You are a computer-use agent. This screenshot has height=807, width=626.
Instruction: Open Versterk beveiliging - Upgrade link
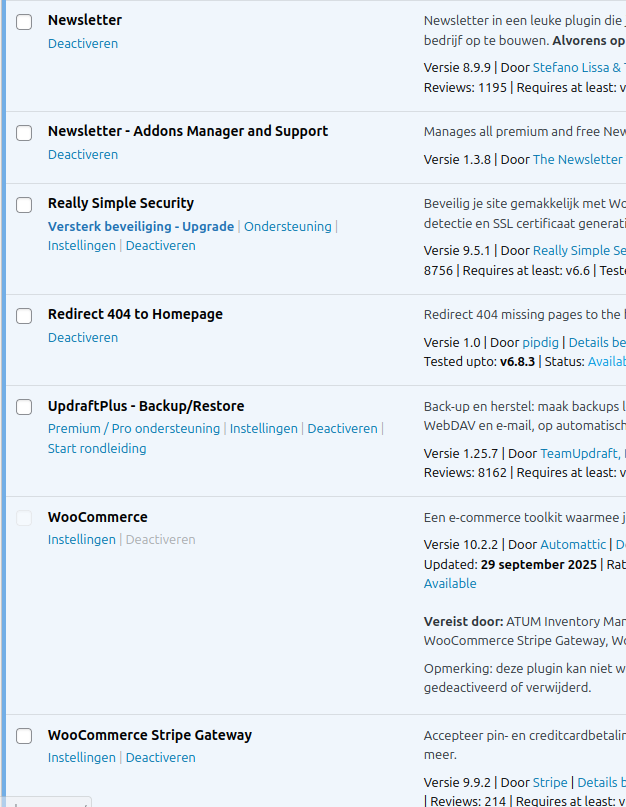click(x=140, y=227)
